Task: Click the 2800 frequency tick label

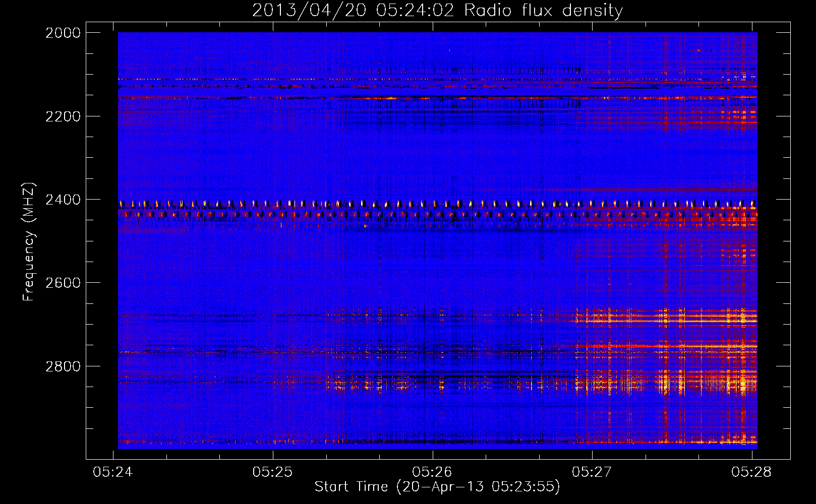Action: tap(63, 366)
